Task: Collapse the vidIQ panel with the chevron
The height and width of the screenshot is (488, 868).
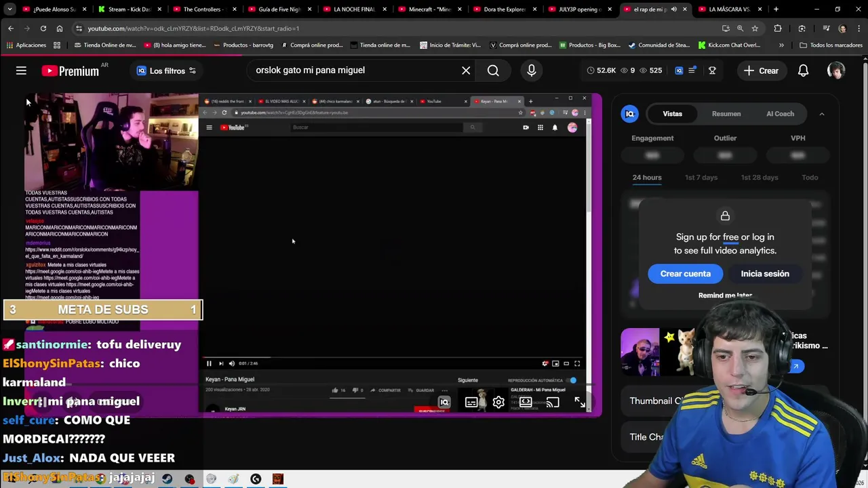Action: (x=822, y=114)
